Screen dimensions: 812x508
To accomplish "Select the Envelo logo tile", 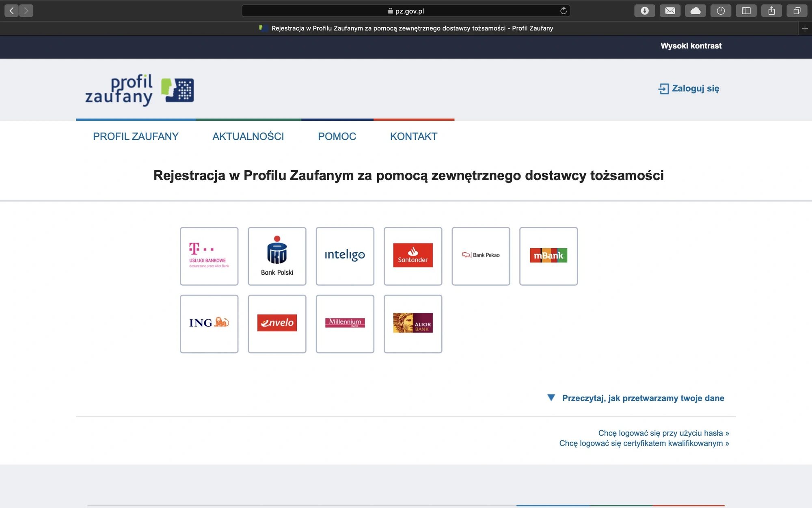I will click(277, 324).
